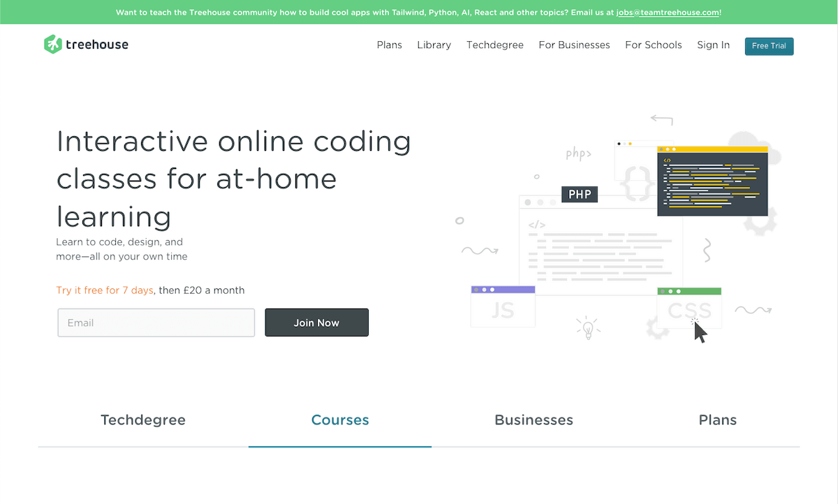This screenshot has height=504, width=838.
Task: Switch to the Plans tab below hero
Action: pos(718,420)
